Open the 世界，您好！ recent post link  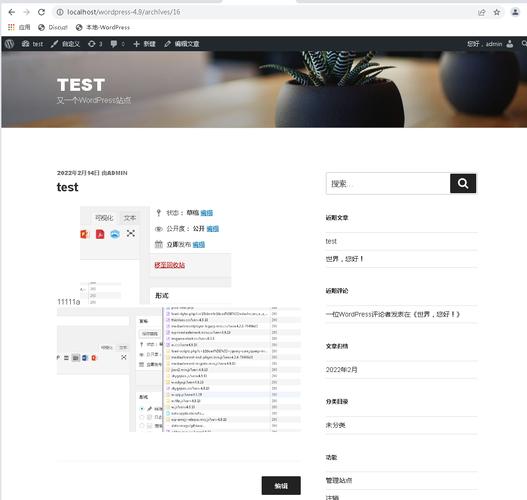tap(344, 259)
